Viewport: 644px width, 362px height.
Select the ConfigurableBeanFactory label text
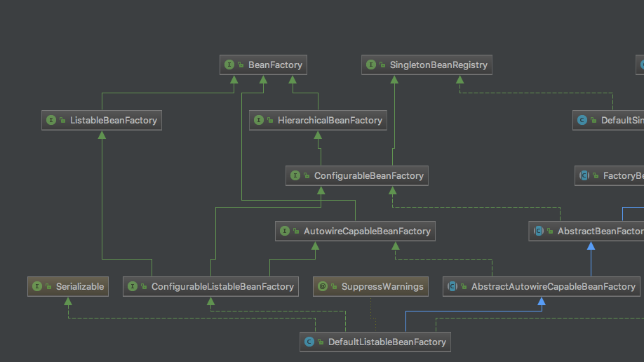tap(368, 176)
